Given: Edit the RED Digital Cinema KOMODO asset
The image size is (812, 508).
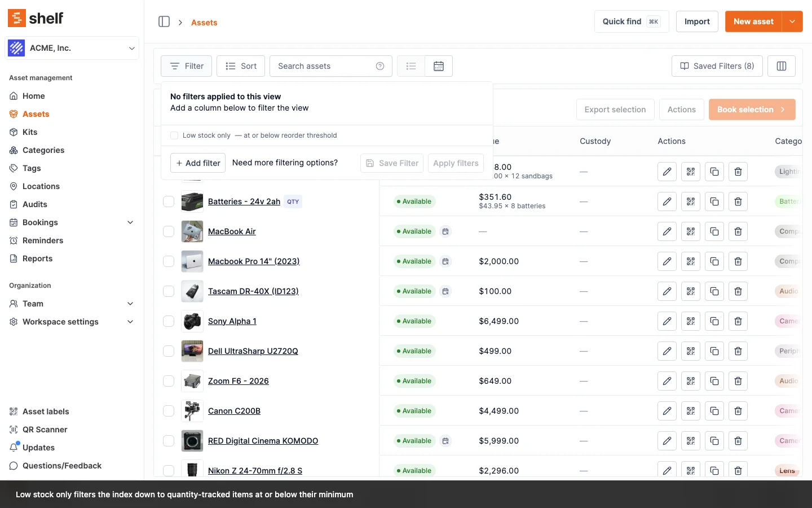Looking at the screenshot, I should (x=667, y=441).
